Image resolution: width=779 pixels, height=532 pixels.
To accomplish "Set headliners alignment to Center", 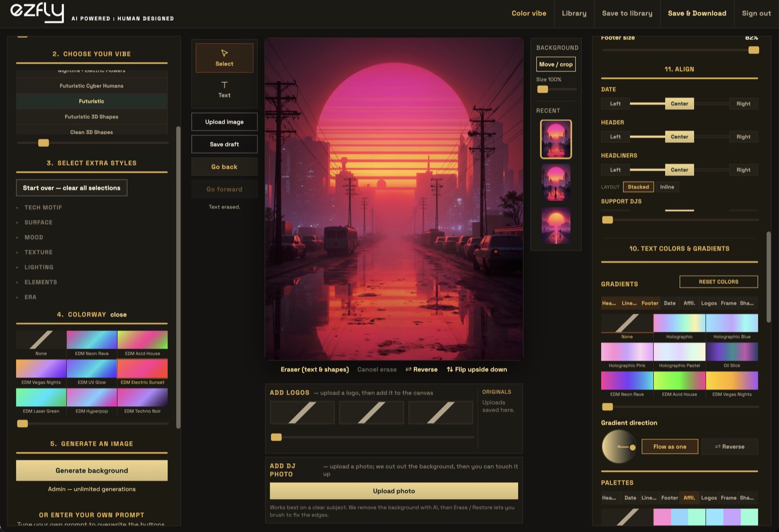I will click(679, 170).
